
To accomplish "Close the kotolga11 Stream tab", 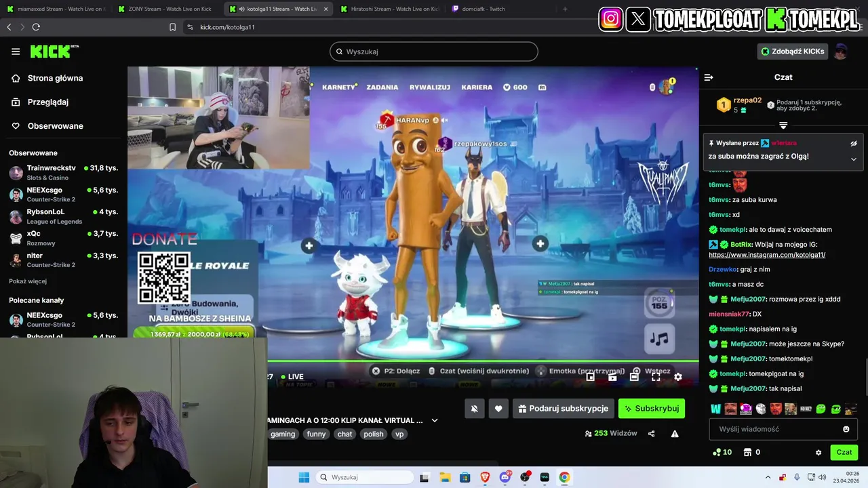I will 325,9.
